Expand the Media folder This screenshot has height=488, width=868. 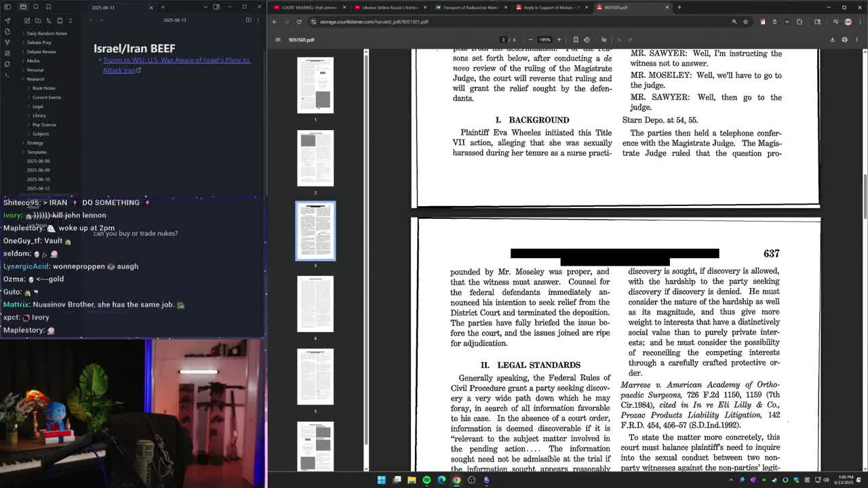[33, 60]
